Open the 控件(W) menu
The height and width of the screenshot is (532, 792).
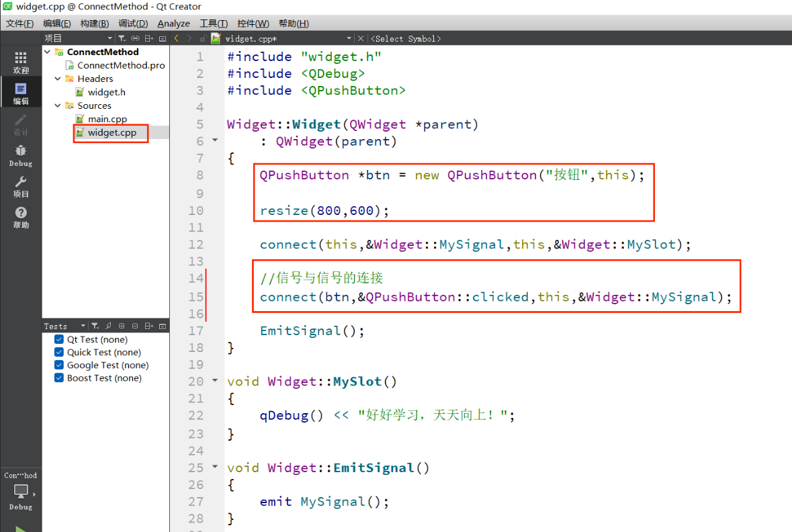point(253,24)
